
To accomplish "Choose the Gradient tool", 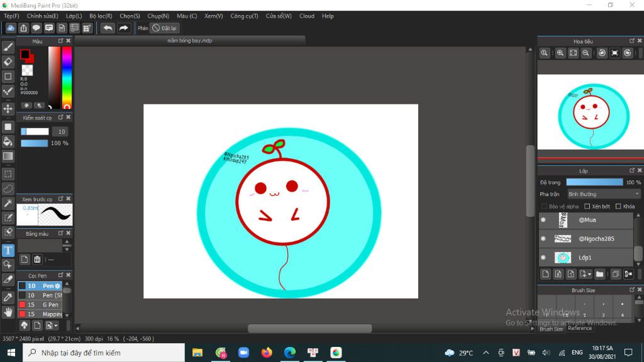I will point(8,156).
